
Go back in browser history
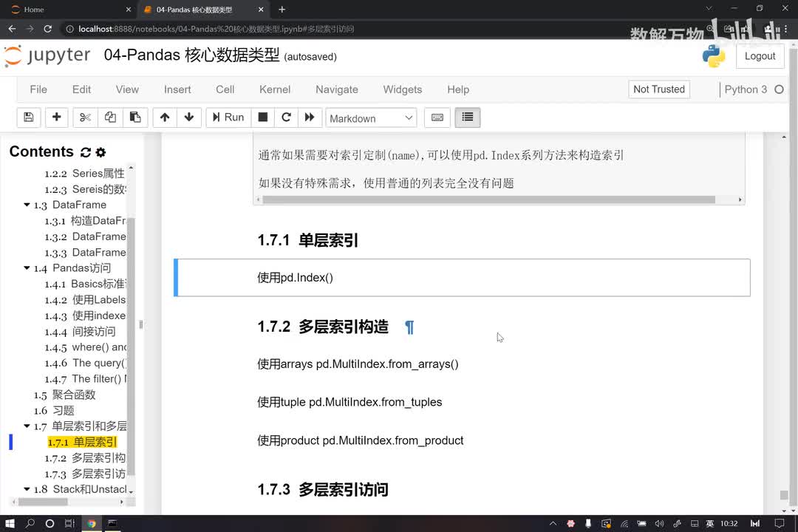pos(13,29)
